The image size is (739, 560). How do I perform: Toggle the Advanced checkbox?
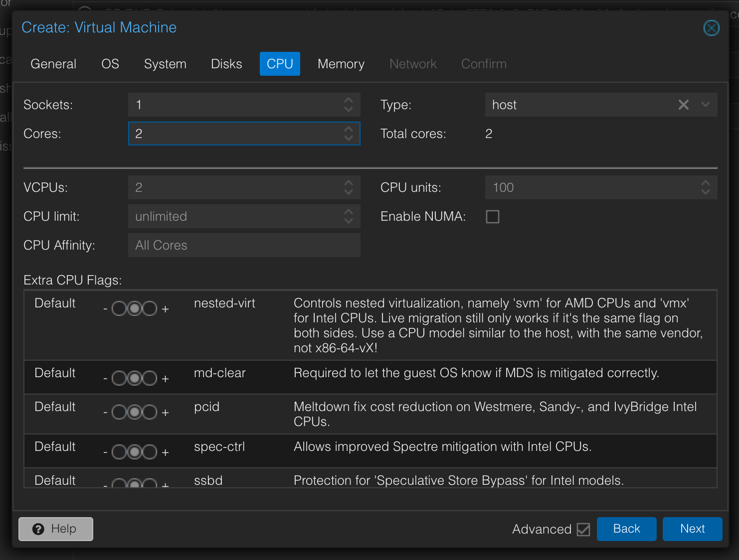(x=583, y=529)
